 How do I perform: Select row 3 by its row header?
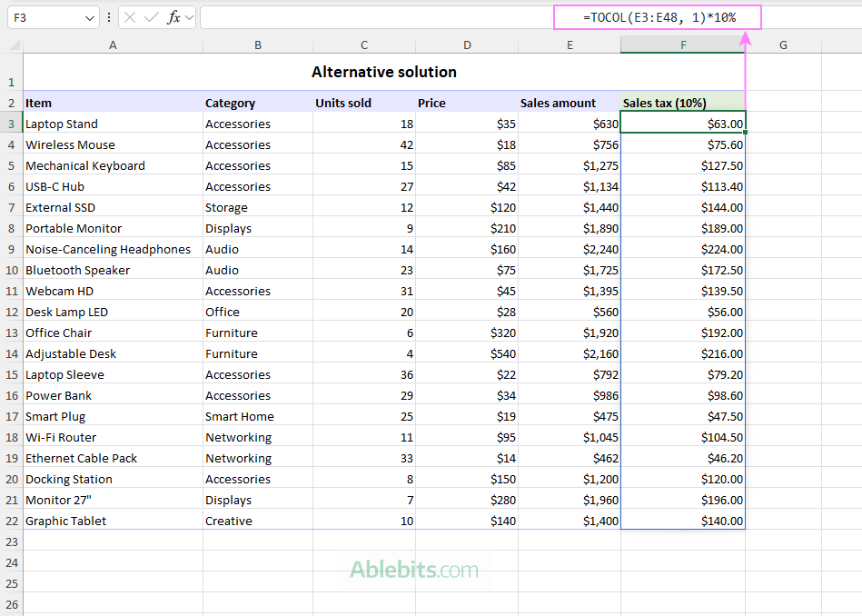click(x=11, y=124)
